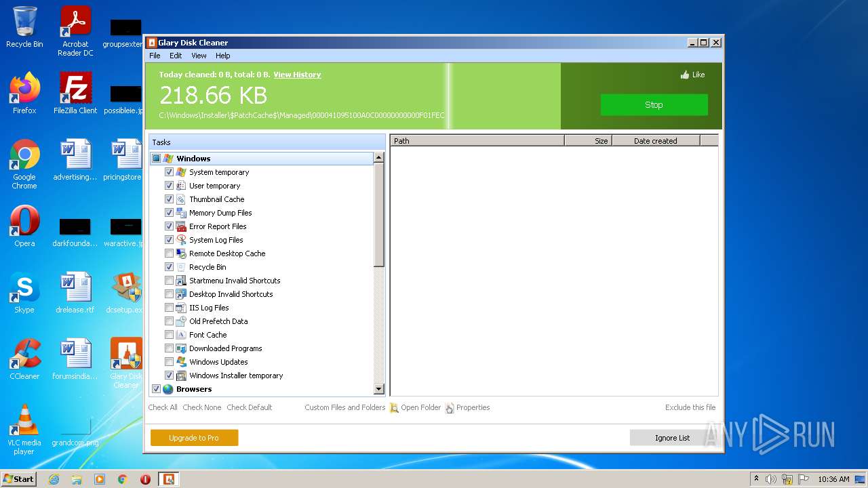This screenshot has height=488, width=868.
Task: Uncheck Thumbnail Cache checkbox
Action: (169, 199)
